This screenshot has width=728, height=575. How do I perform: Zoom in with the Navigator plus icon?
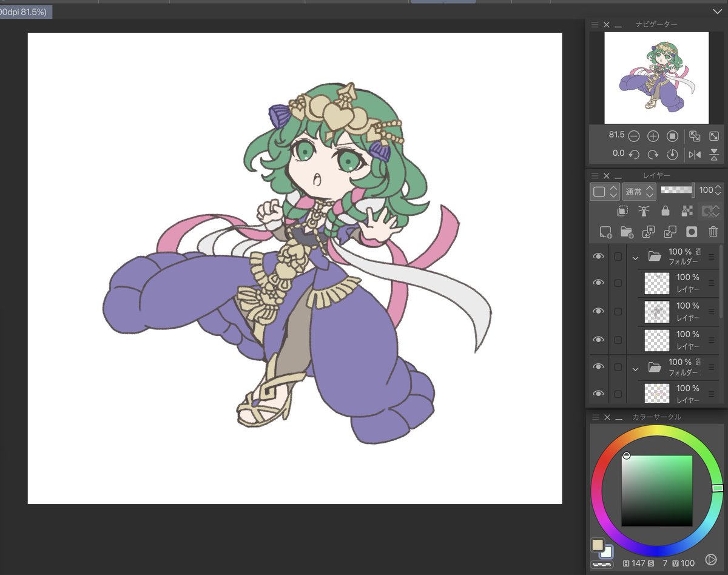pos(653,136)
